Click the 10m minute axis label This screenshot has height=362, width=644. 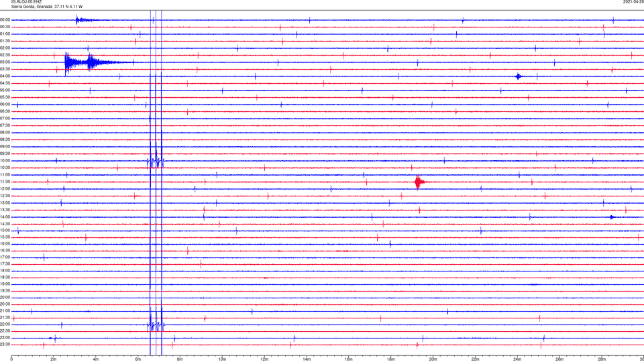222,359
